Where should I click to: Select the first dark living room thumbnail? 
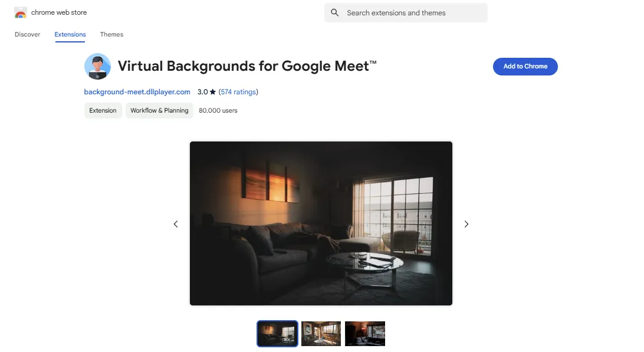[278, 334]
